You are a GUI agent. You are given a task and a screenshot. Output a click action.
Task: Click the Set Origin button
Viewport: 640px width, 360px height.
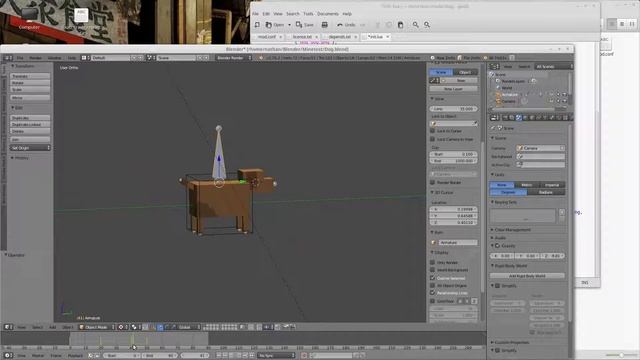coord(30,148)
